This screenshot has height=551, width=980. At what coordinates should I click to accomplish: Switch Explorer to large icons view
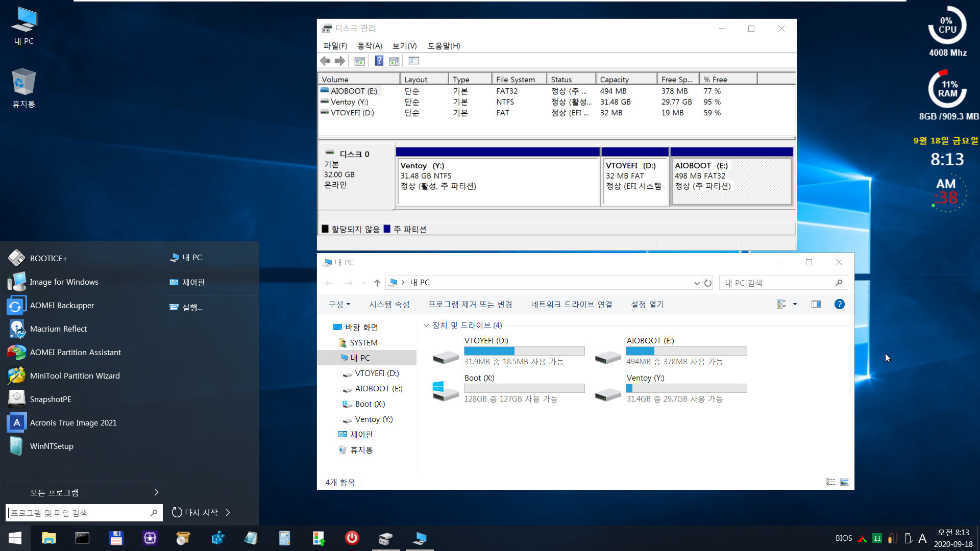845,482
